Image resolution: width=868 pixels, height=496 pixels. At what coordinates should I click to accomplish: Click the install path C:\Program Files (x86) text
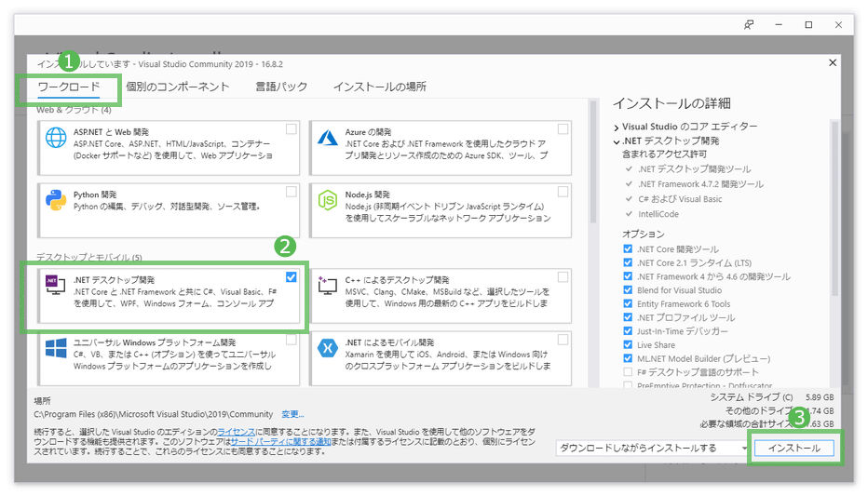coord(154,414)
